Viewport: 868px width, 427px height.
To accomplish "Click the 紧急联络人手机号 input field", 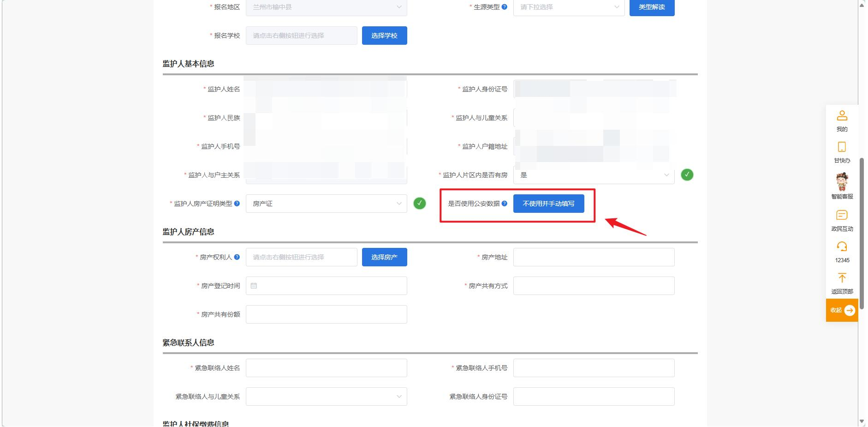I will (594, 368).
